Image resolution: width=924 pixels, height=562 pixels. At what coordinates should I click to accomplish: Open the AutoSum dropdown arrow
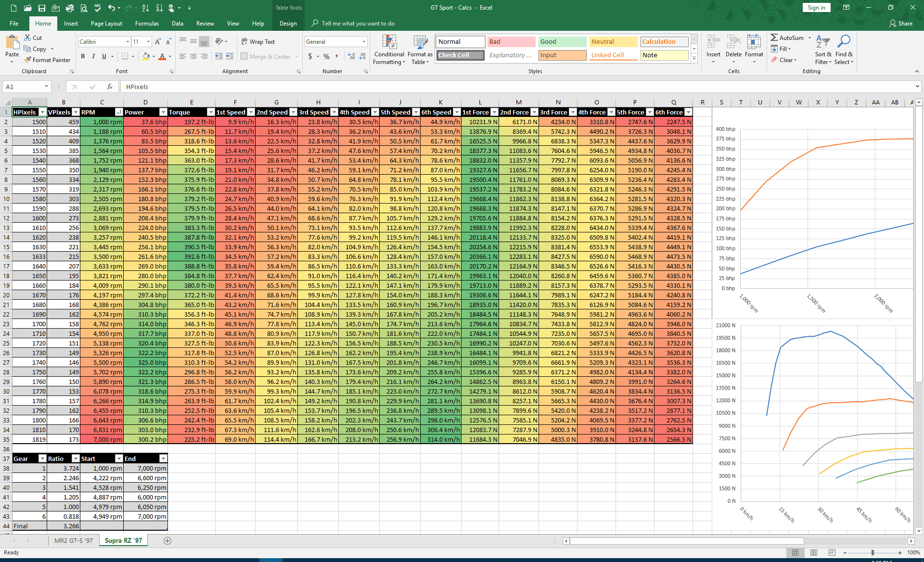coord(809,38)
